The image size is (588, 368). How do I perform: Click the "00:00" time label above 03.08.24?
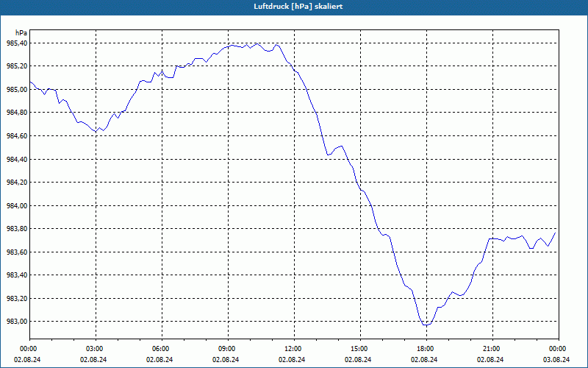557,349
